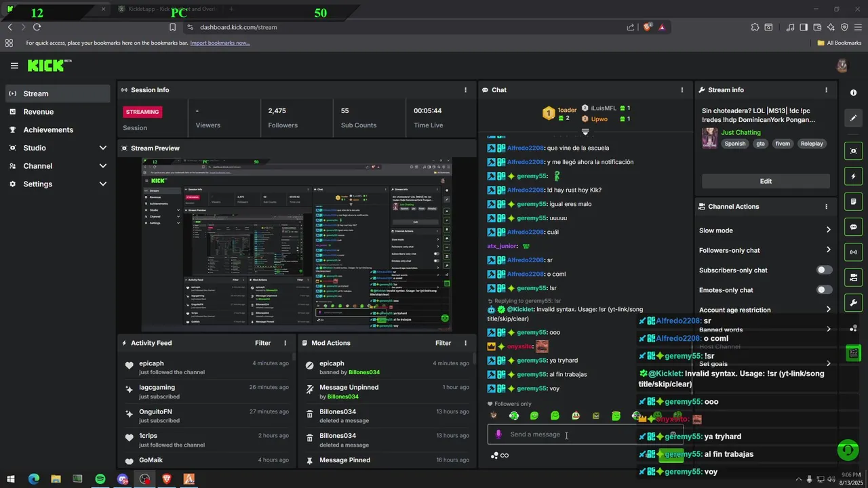Click the document note icon in right toolbar
868x488 pixels.
(853, 201)
